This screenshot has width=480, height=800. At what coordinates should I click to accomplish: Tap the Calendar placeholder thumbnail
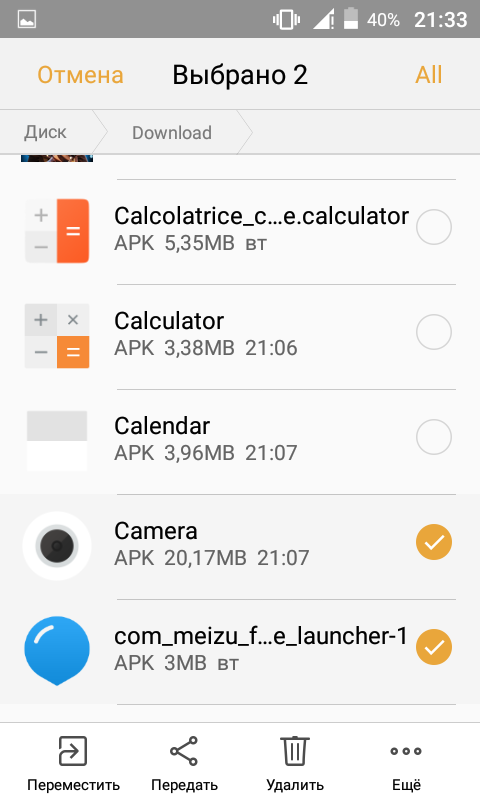57,441
